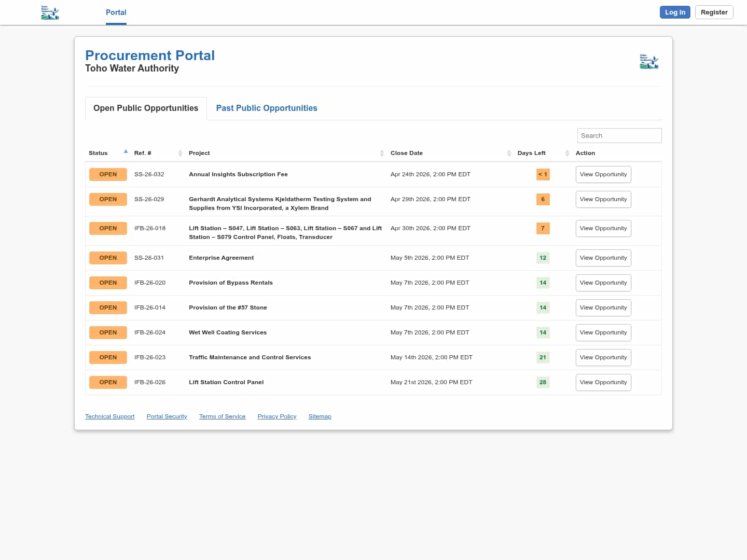This screenshot has height=560, width=747.
Task: Focus the Search input field
Action: point(619,135)
